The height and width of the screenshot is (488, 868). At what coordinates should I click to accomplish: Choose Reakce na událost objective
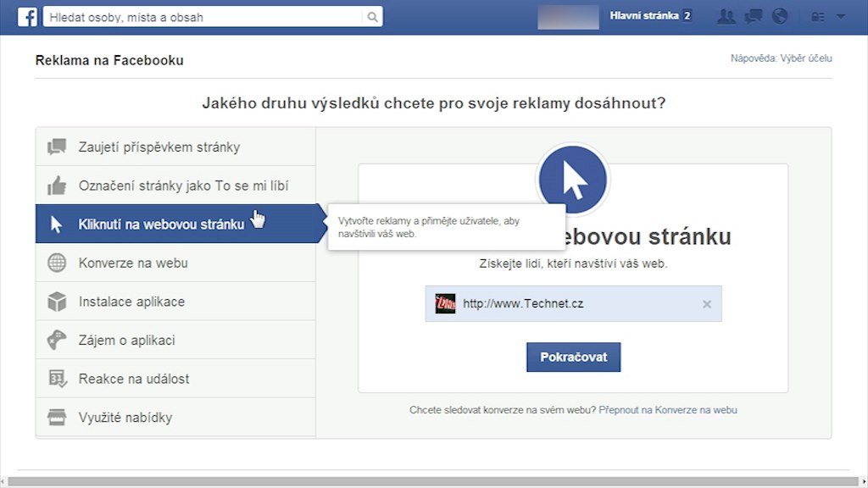tap(134, 379)
